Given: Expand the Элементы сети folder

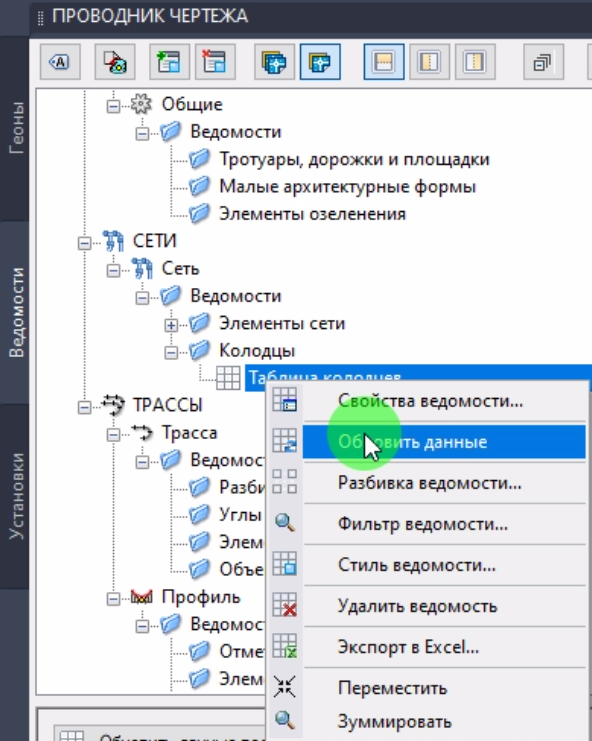Looking at the screenshot, I should coord(171,325).
